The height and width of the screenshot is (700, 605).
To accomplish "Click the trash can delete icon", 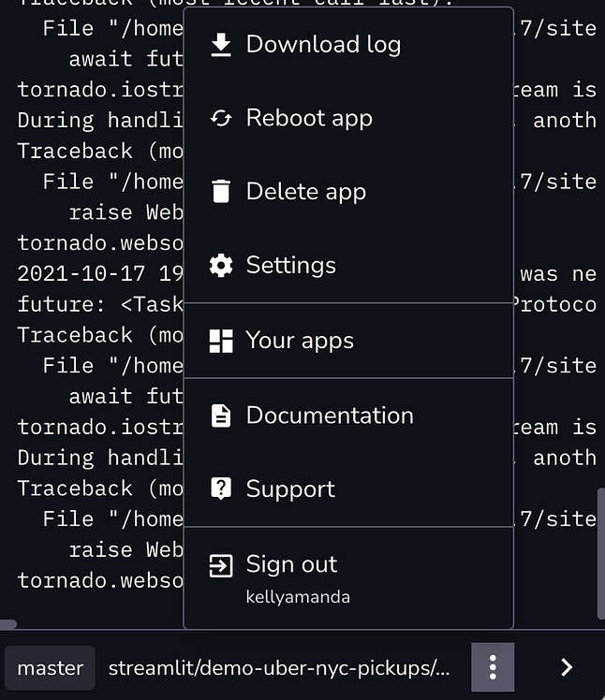I will click(221, 192).
